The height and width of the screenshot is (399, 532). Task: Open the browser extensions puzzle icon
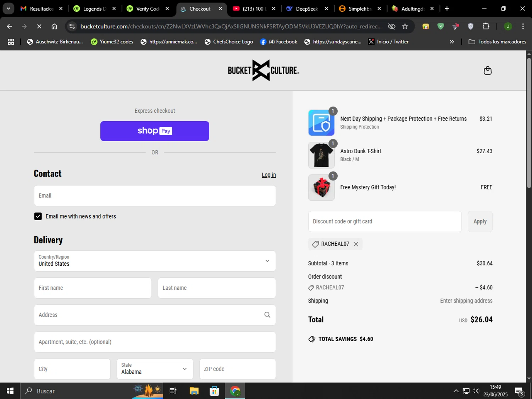[486, 26]
